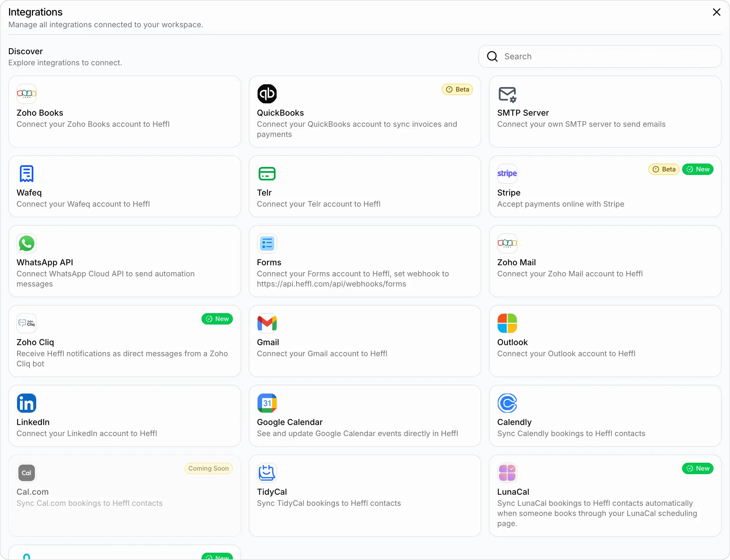Click 'Connect your Outlook account to Heffl'

(x=566, y=354)
